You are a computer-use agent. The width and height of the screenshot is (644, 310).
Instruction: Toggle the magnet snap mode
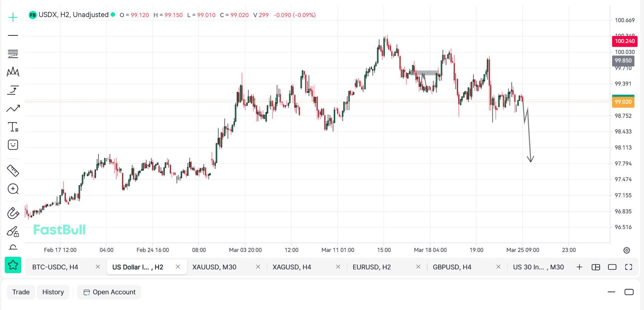pyautogui.click(x=13, y=213)
